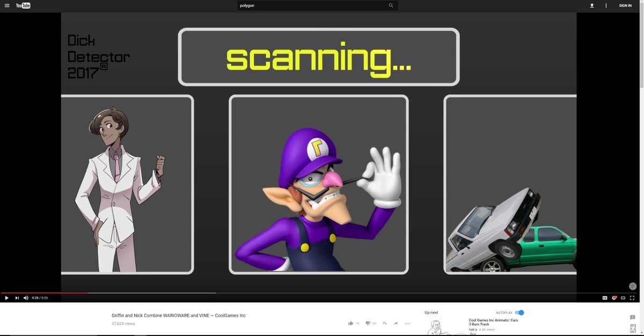Go to YouTube home via the logo
The width and height of the screenshot is (644, 336).
pos(23,5)
